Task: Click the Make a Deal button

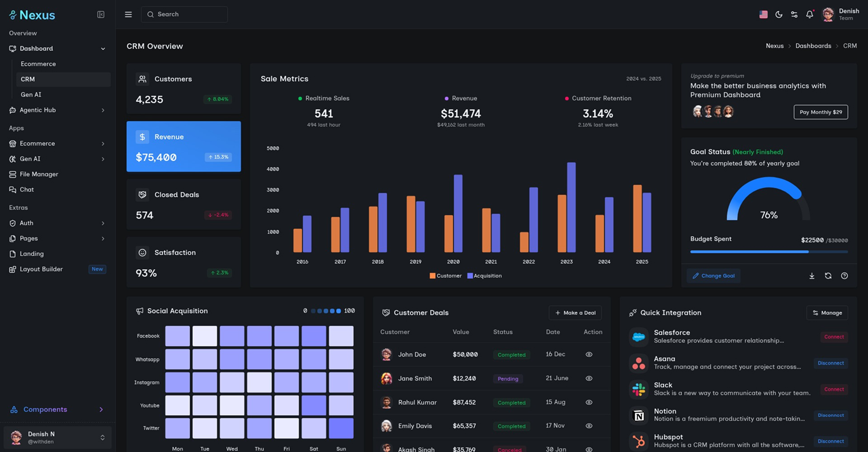Action: click(x=575, y=313)
